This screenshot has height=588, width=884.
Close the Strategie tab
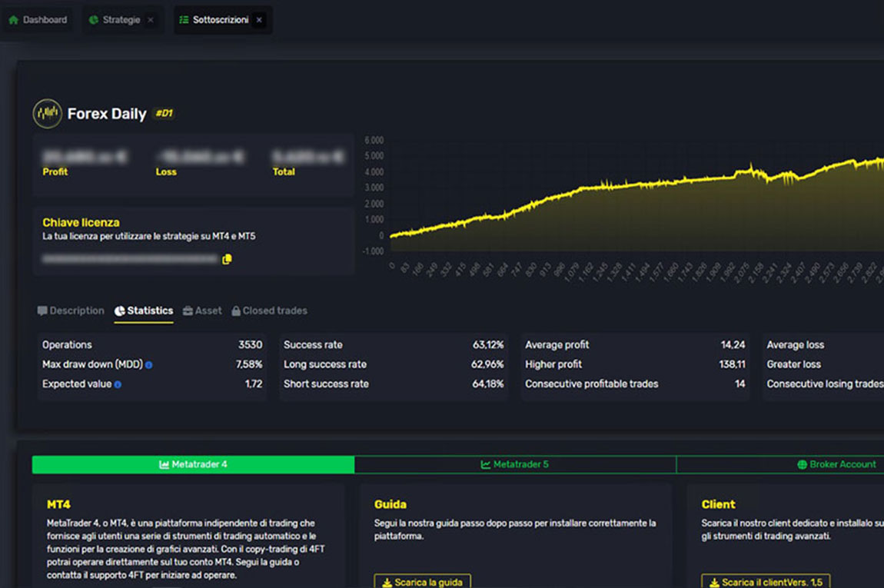(x=151, y=20)
